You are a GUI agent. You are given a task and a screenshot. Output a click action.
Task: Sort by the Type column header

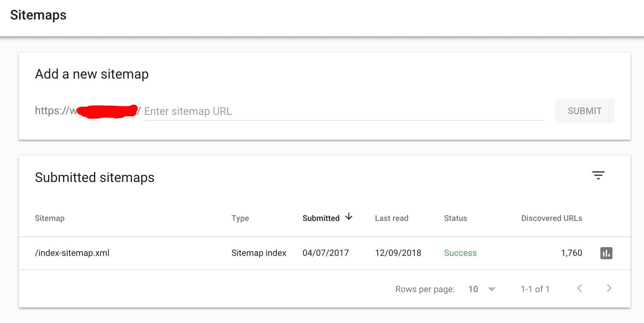click(240, 218)
